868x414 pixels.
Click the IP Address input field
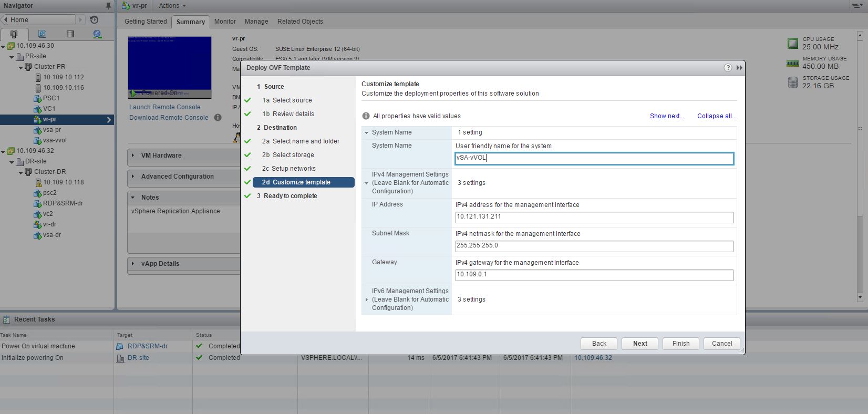tap(594, 217)
